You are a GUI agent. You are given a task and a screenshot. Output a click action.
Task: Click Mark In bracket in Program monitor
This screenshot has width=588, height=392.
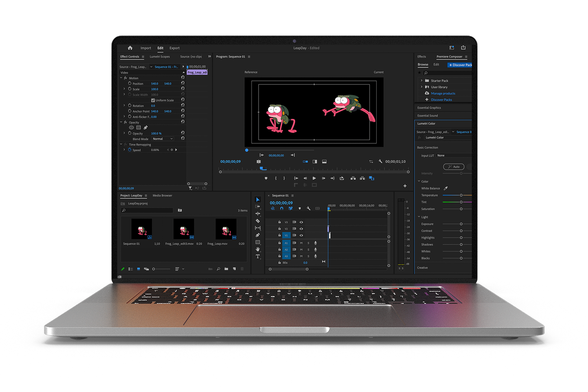276,178
